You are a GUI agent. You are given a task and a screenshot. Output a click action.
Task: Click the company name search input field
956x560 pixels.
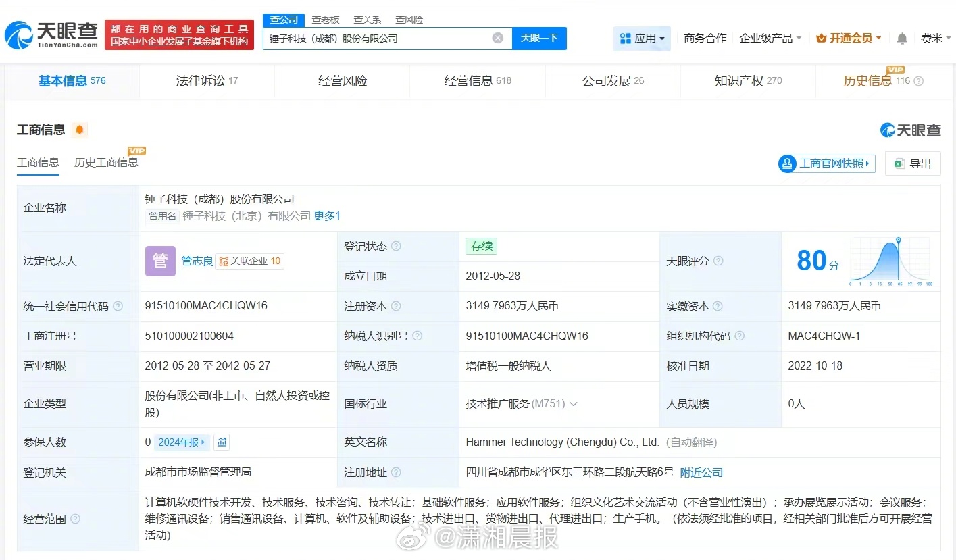pyautogui.click(x=378, y=39)
